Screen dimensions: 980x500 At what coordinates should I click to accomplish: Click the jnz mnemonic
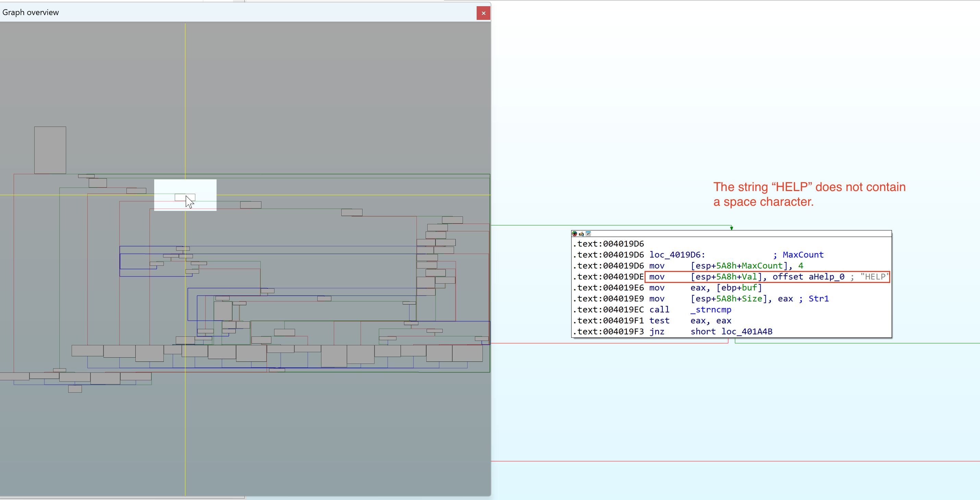(657, 332)
